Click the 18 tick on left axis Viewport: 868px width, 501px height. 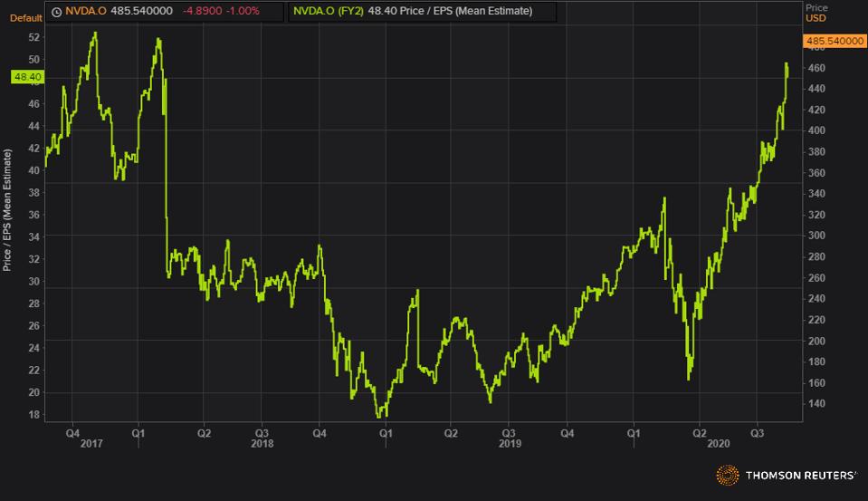(x=34, y=415)
